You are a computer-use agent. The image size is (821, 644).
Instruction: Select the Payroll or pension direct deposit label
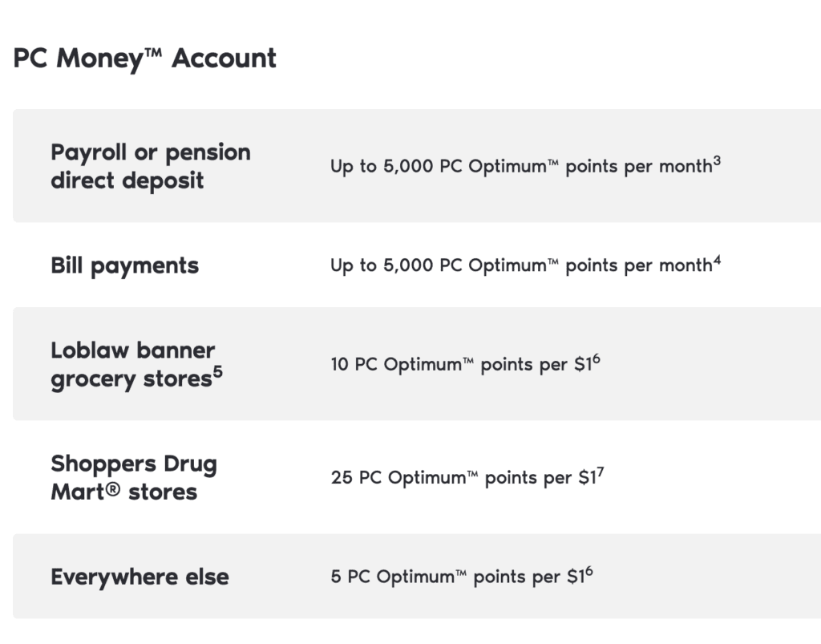coord(150,166)
